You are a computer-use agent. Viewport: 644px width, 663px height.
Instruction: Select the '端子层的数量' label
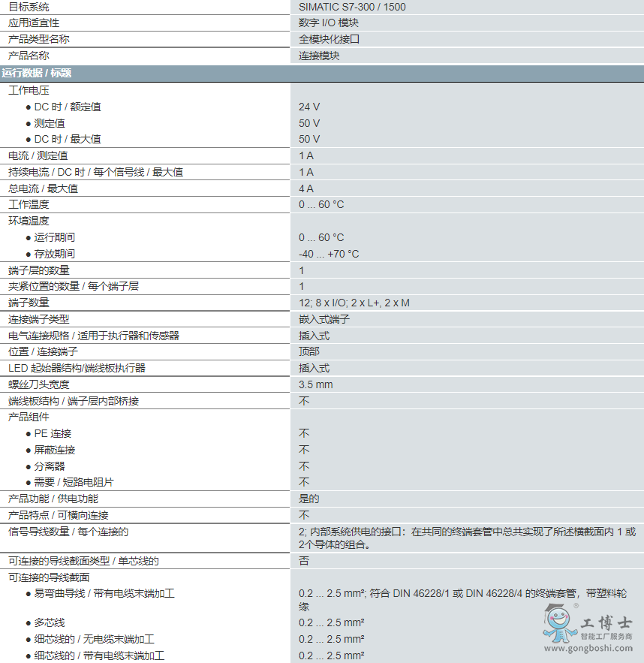click(39, 270)
